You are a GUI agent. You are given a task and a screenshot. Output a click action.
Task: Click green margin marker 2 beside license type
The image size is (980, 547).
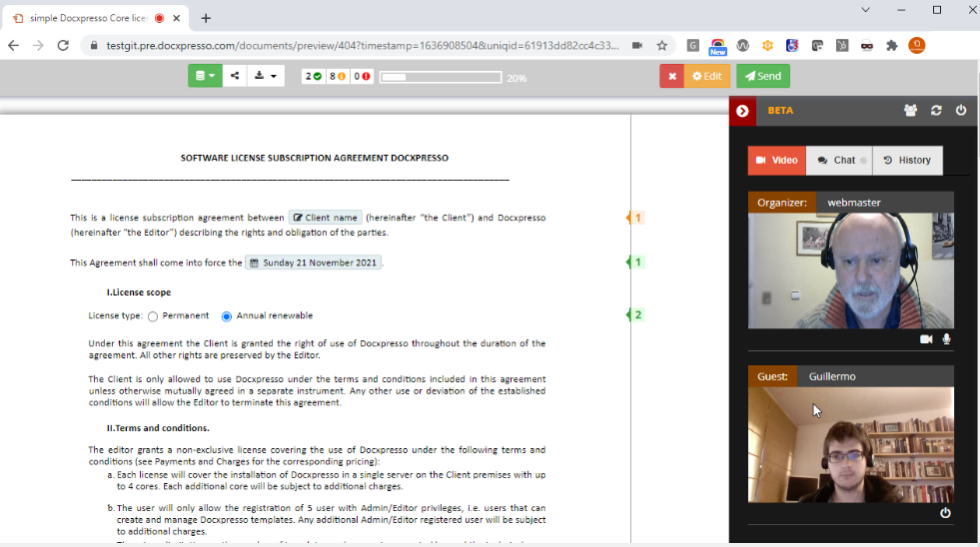point(635,314)
